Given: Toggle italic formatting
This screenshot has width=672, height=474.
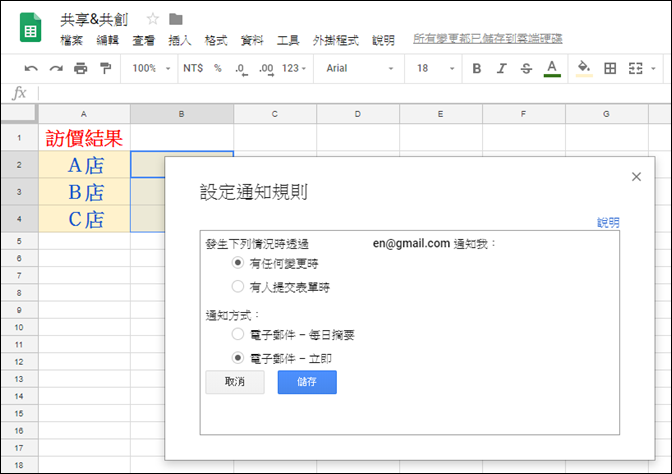Looking at the screenshot, I should (x=501, y=68).
